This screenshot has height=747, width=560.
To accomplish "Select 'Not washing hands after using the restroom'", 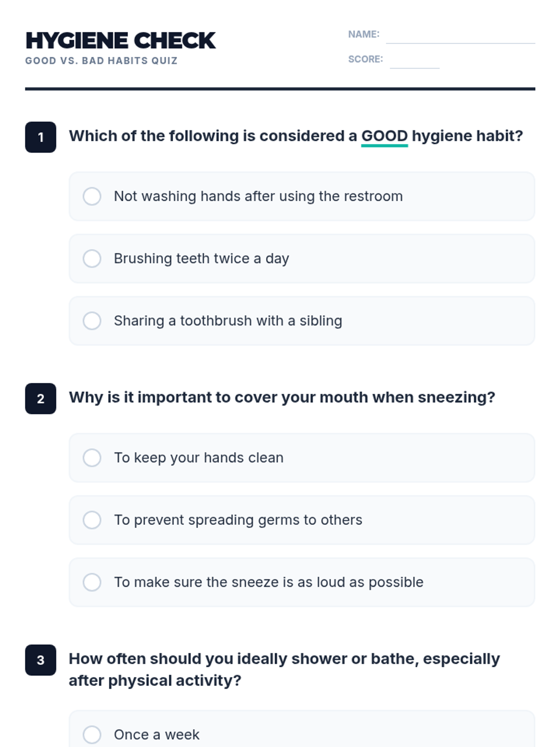I will [92, 197].
